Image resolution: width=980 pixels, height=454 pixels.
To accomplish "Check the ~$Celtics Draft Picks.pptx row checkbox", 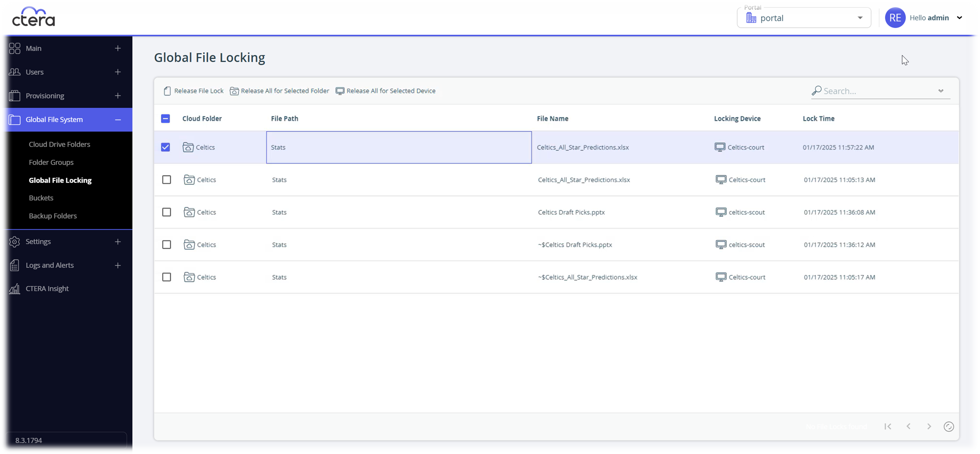I will point(167,245).
